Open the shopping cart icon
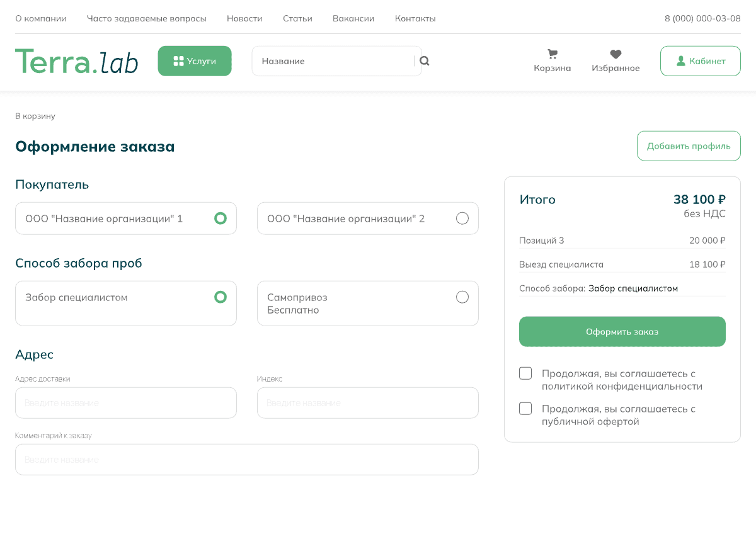The image size is (756, 556). coord(553,55)
